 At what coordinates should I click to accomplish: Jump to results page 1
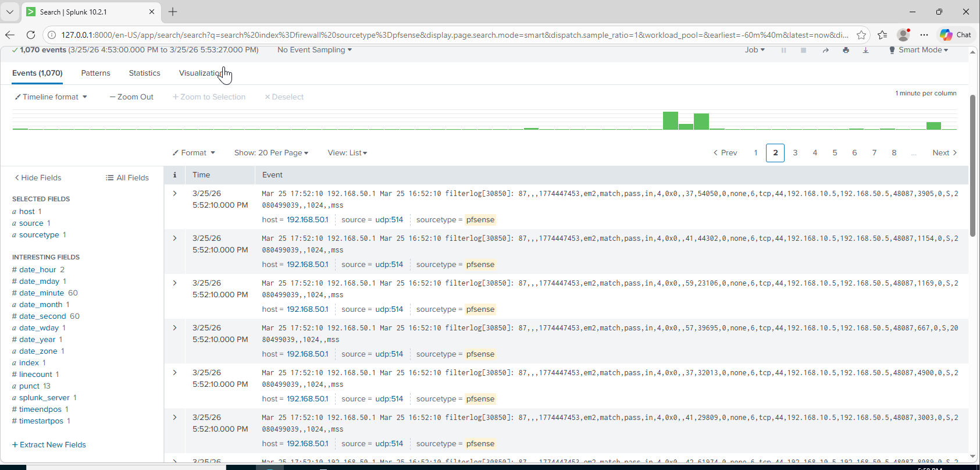click(756, 153)
